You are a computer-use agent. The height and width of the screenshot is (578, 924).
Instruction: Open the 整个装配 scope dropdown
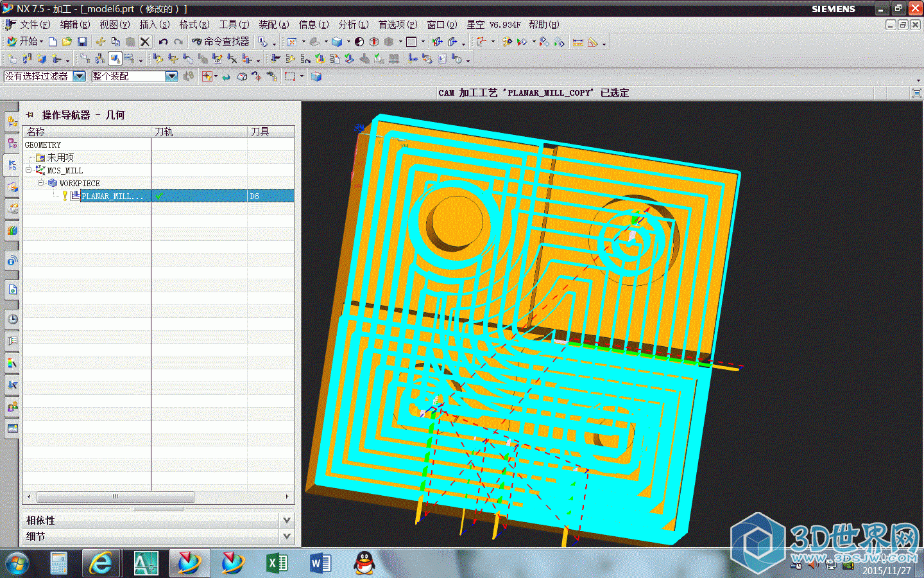pos(171,76)
